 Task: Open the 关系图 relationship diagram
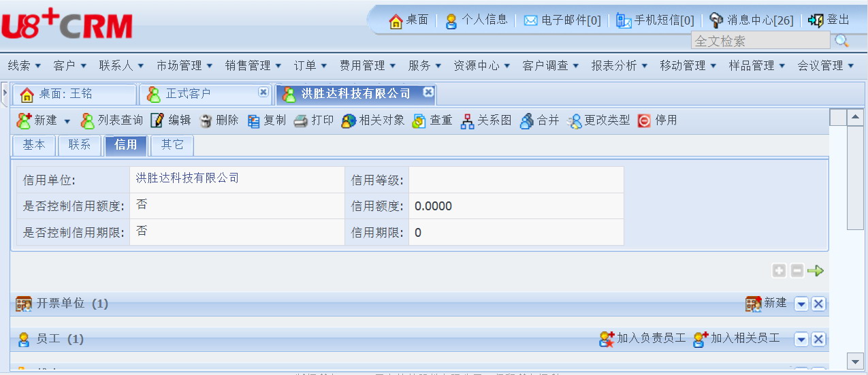click(486, 120)
